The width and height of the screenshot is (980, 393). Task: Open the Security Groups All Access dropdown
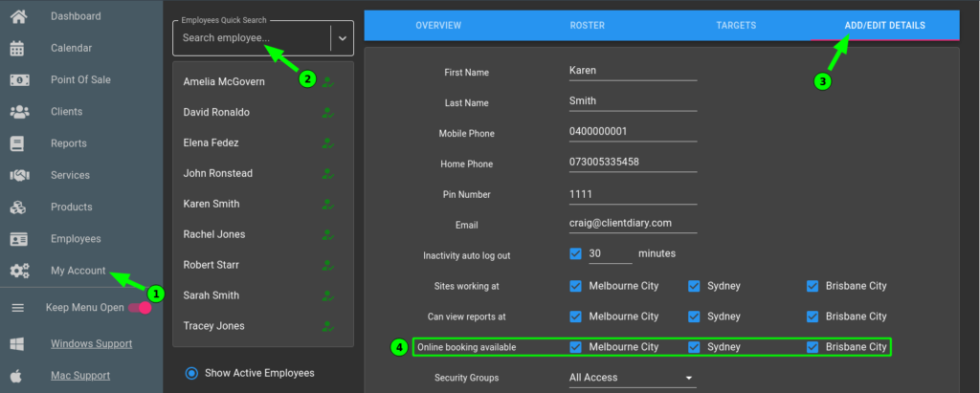click(x=633, y=378)
